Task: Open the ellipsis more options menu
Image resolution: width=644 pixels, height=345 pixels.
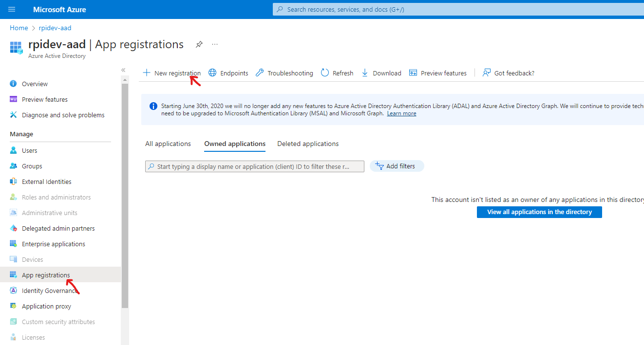Action: coord(215,44)
